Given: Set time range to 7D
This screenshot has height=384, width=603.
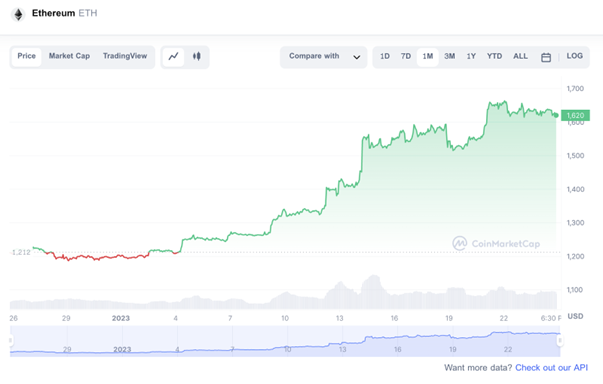Looking at the screenshot, I should [406, 57].
